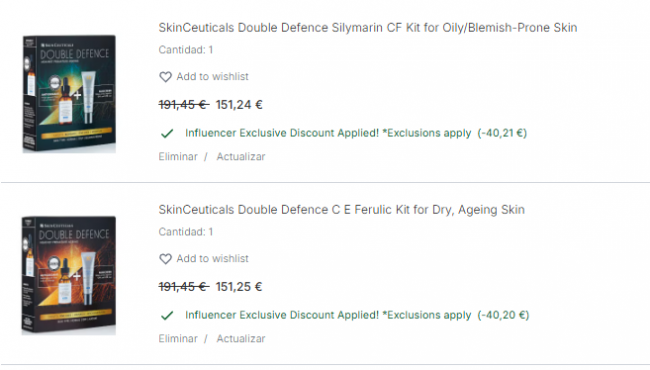Add Silymarin CF Kit to wishlist
This screenshot has height=370, width=650.
(213, 77)
